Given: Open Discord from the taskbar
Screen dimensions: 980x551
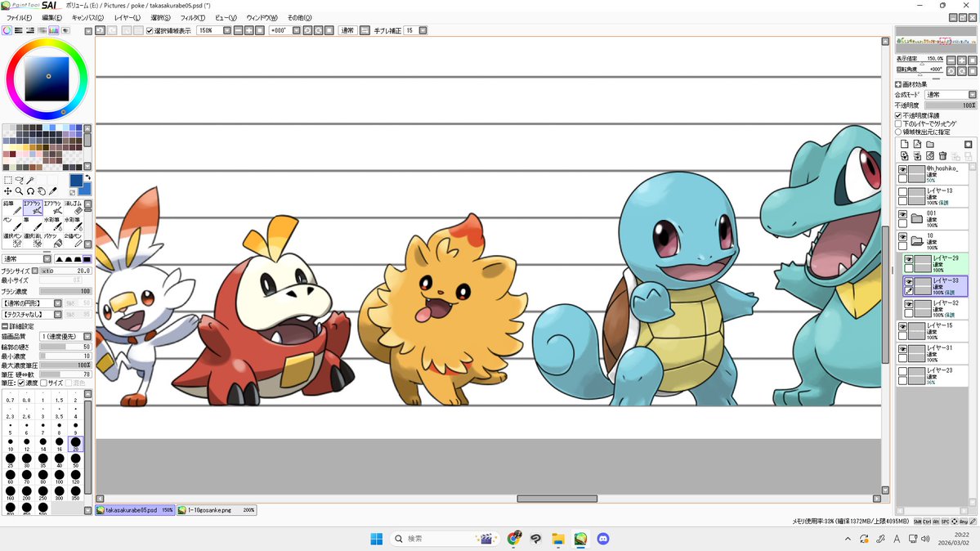Looking at the screenshot, I should (603, 539).
